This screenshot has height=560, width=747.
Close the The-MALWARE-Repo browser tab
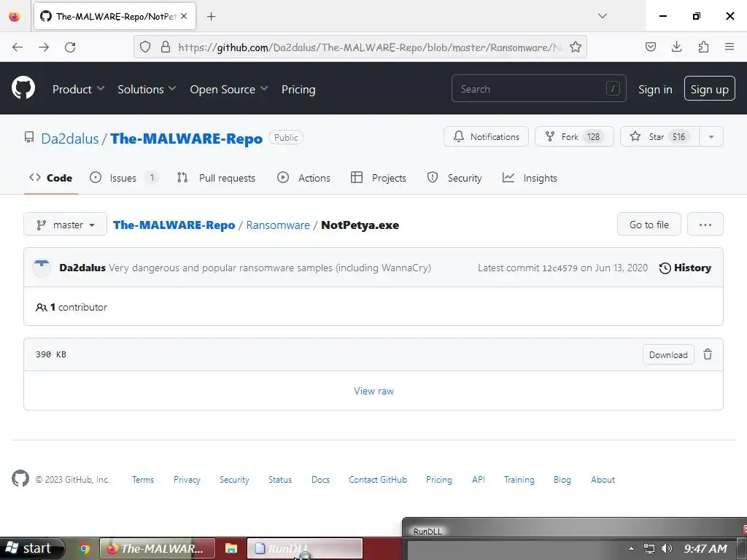[184, 16]
